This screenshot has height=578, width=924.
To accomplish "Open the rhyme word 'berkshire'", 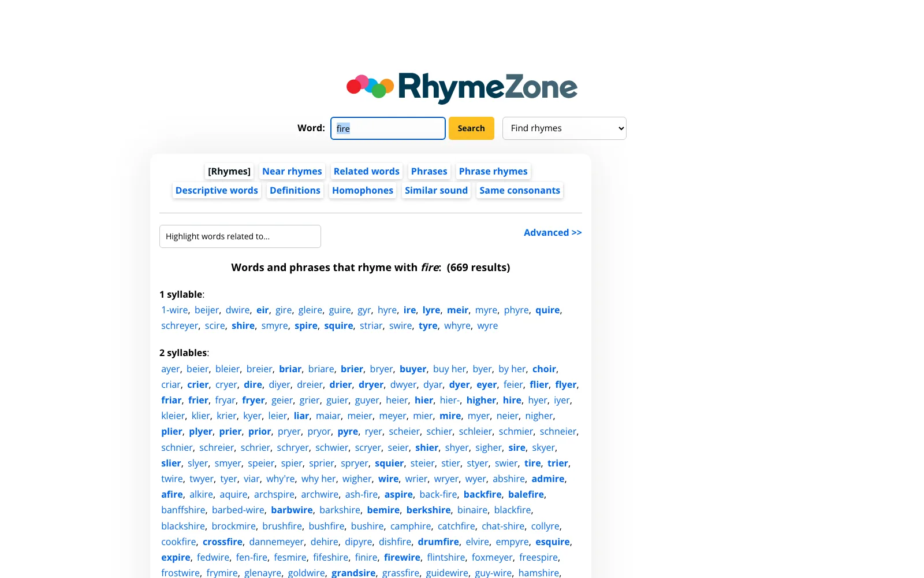I will click(x=429, y=510).
